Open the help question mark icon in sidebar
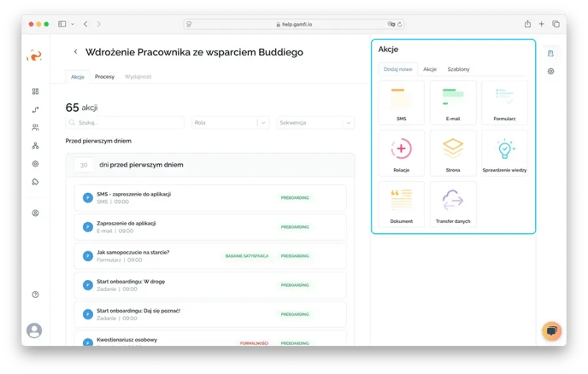 35,294
